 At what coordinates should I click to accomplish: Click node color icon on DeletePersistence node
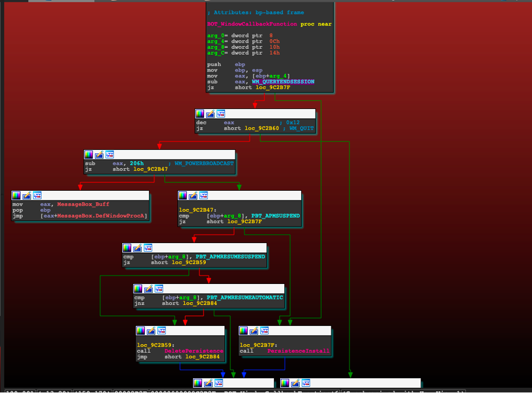click(140, 331)
